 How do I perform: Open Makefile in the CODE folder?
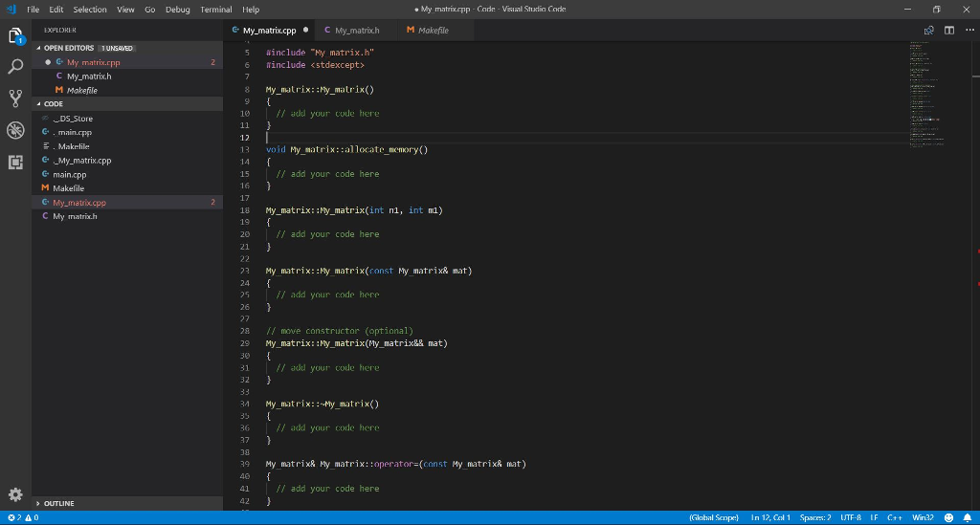coord(127,188)
